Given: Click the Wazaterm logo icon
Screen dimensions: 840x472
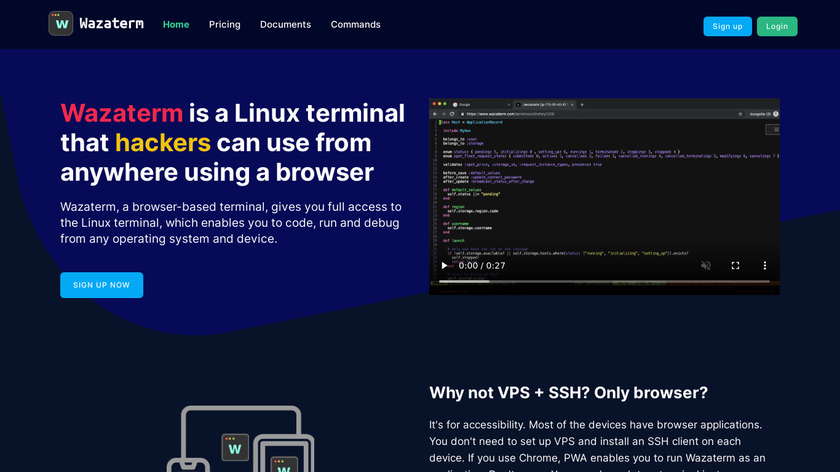Looking at the screenshot, I should pos(61,24).
